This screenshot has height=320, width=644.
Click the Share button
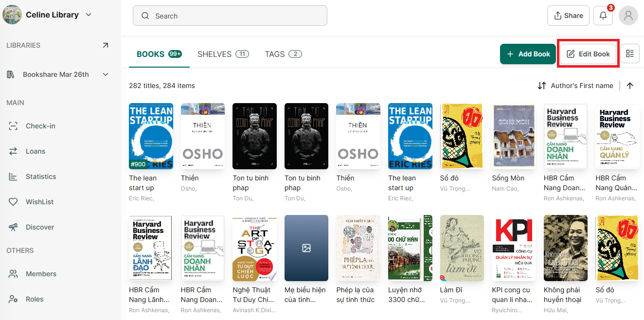tap(568, 16)
